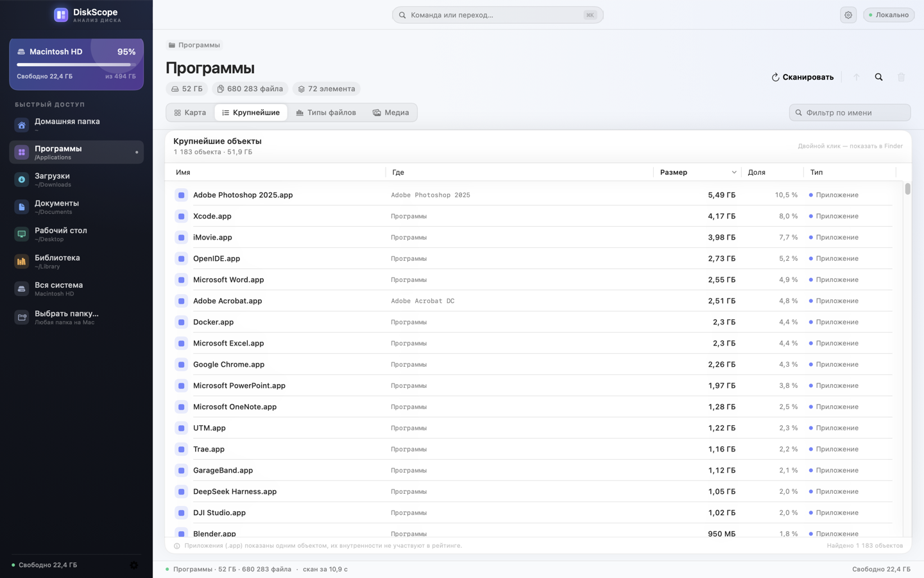
Task: Click the table vertical scrollbar
Action: [907, 189]
